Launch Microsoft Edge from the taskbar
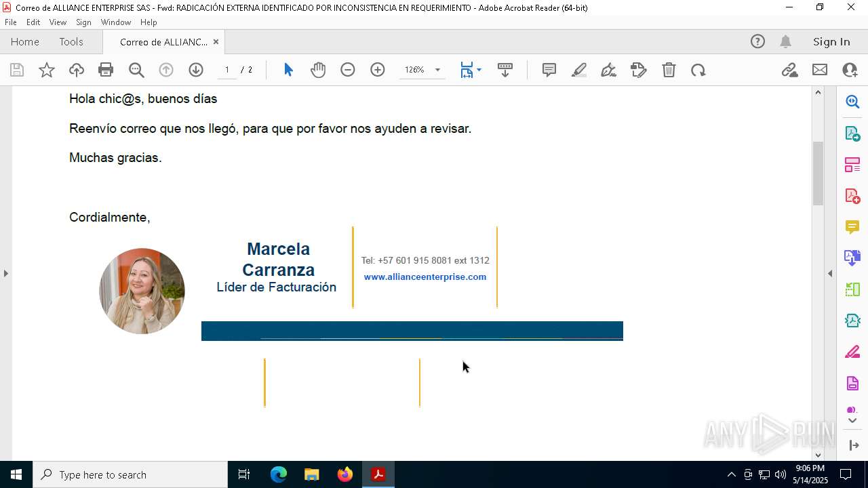The image size is (868, 488). pyautogui.click(x=279, y=474)
